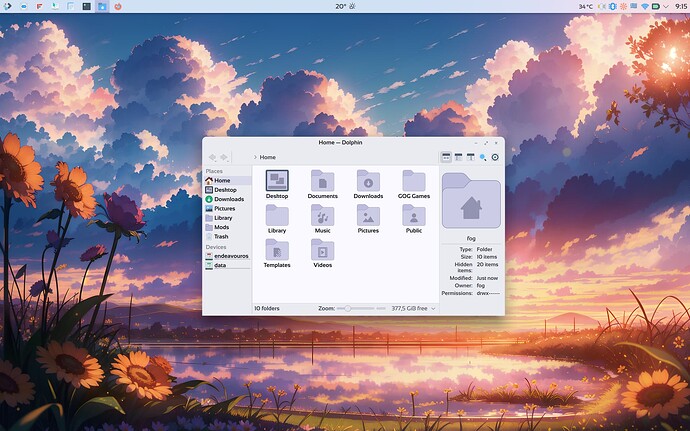Viewport: 690px width, 431px height.
Task: Open the search icon in the Dolphin toolbar
Action: pyautogui.click(x=483, y=157)
